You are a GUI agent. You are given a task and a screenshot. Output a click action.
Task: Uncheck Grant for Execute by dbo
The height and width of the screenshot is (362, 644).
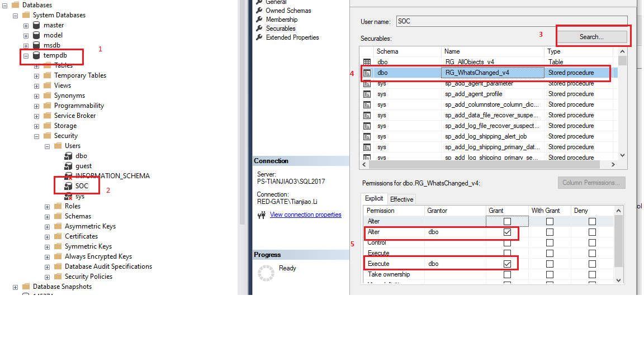click(x=507, y=264)
